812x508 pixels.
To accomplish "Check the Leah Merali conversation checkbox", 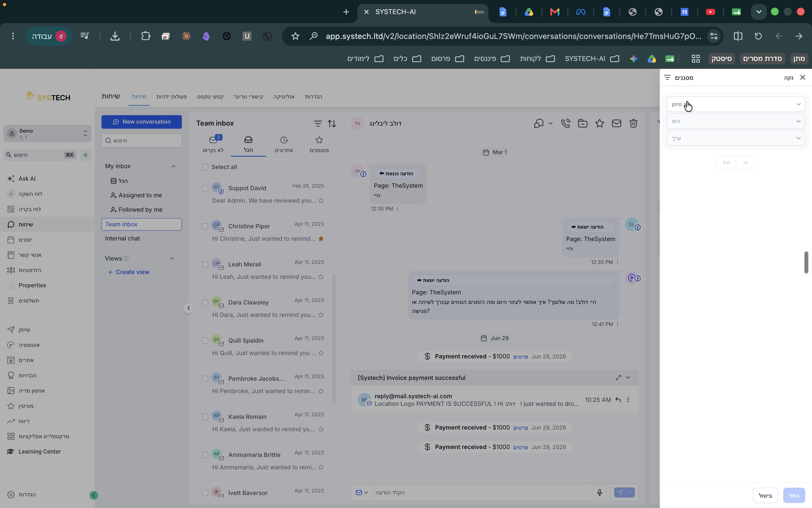I will point(205,265).
